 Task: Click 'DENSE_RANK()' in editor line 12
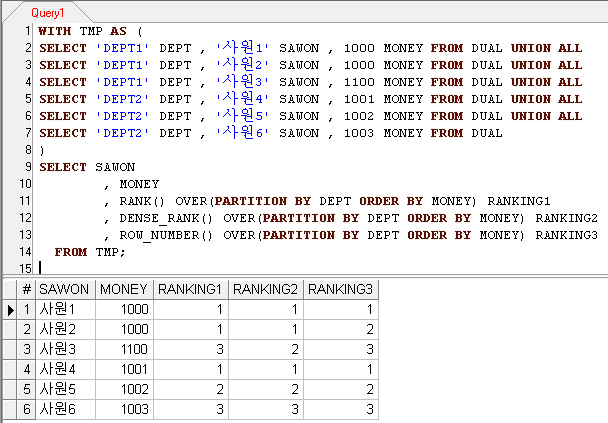(x=166, y=218)
